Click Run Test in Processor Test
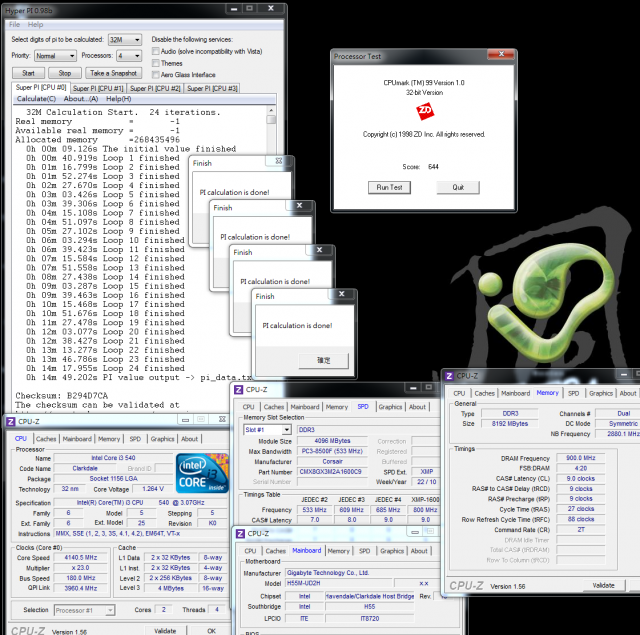The height and width of the screenshot is (635, 640). coord(389,187)
